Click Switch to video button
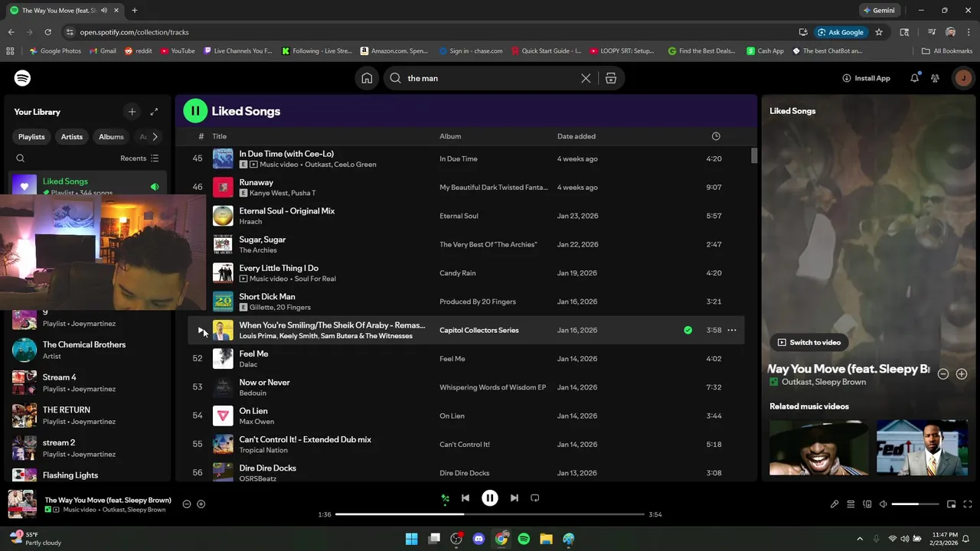 [809, 342]
